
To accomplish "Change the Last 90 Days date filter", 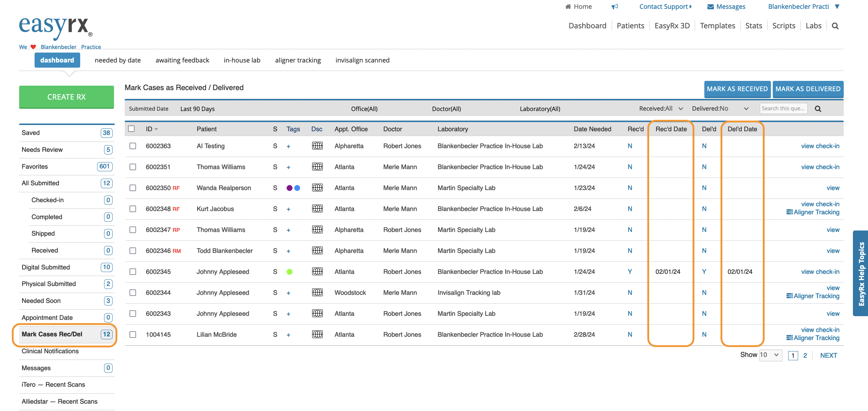I will coord(198,109).
